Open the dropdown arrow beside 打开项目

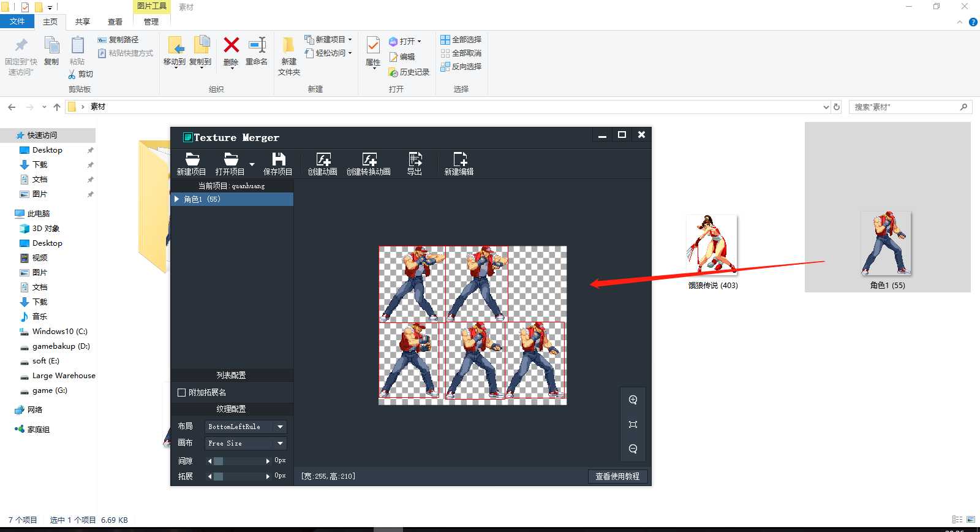click(252, 164)
